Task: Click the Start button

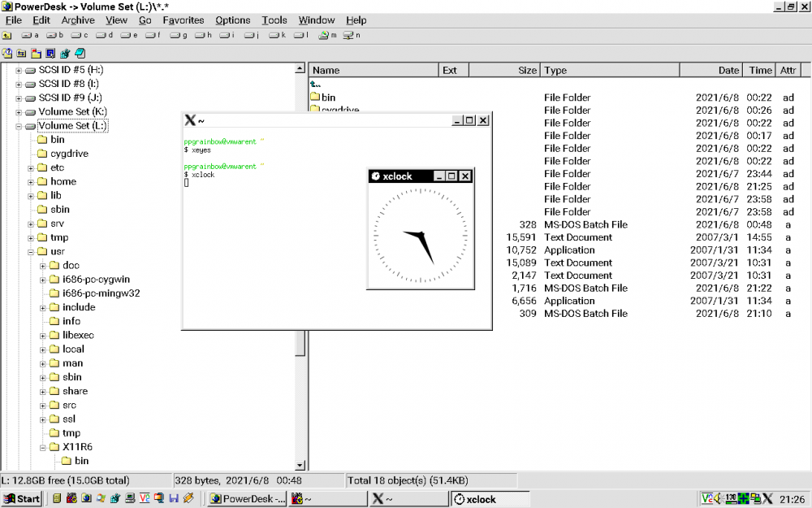Action: pyautogui.click(x=19, y=498)
